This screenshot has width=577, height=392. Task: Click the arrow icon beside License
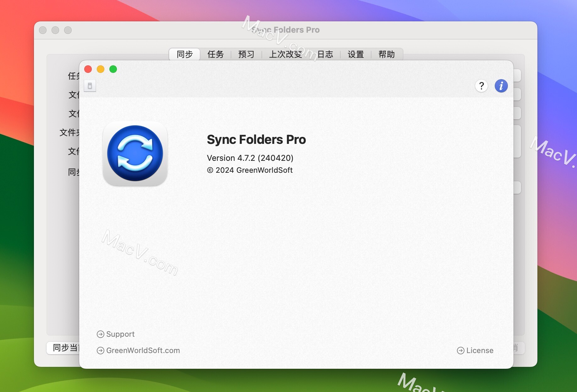(461, 351)
